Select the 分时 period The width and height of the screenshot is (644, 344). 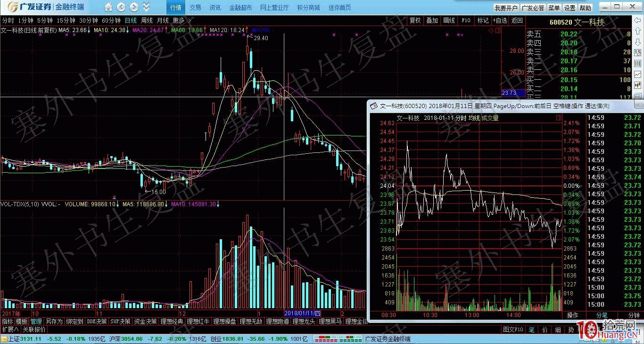8,20
